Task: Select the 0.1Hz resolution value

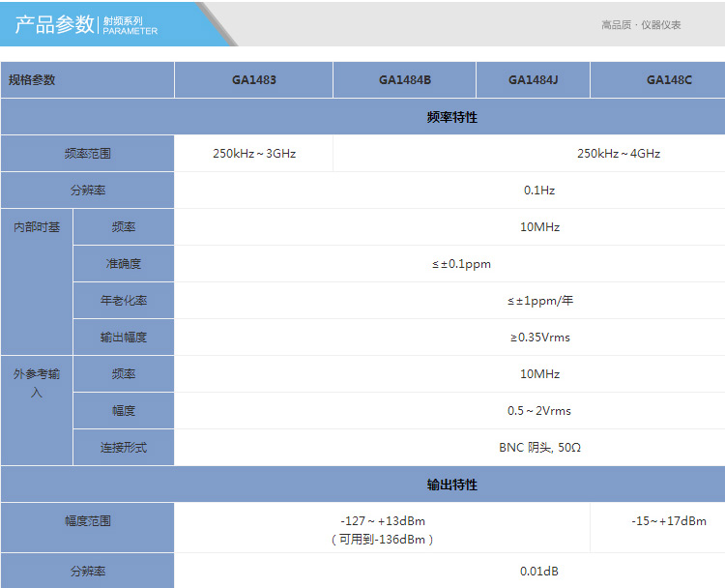Action: tap(539, 191)
